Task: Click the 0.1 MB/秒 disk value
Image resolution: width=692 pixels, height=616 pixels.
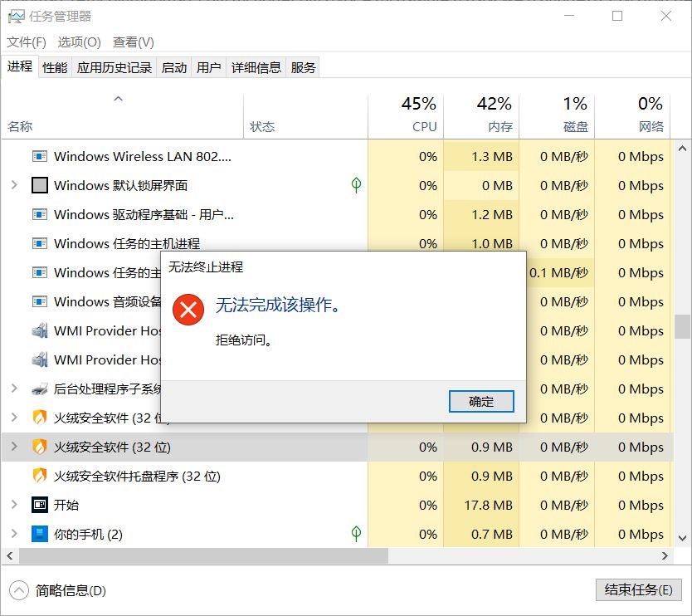Action: pos(558,272)
